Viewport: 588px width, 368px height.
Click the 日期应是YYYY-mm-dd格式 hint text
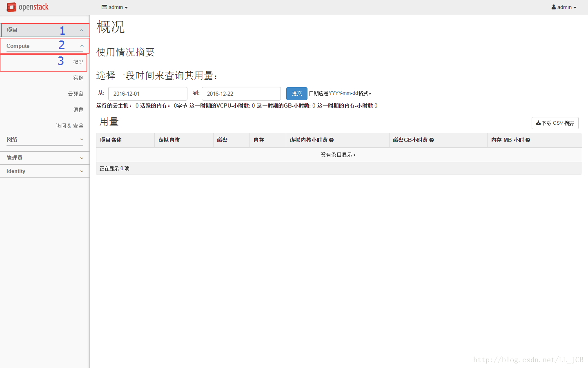click(340, 93)
